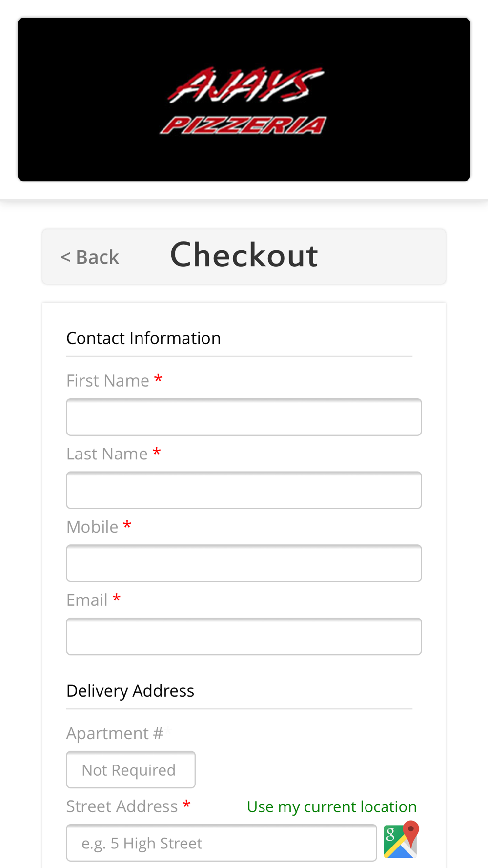
Task: Click the Apartment # label
Action: click(115, 733)
